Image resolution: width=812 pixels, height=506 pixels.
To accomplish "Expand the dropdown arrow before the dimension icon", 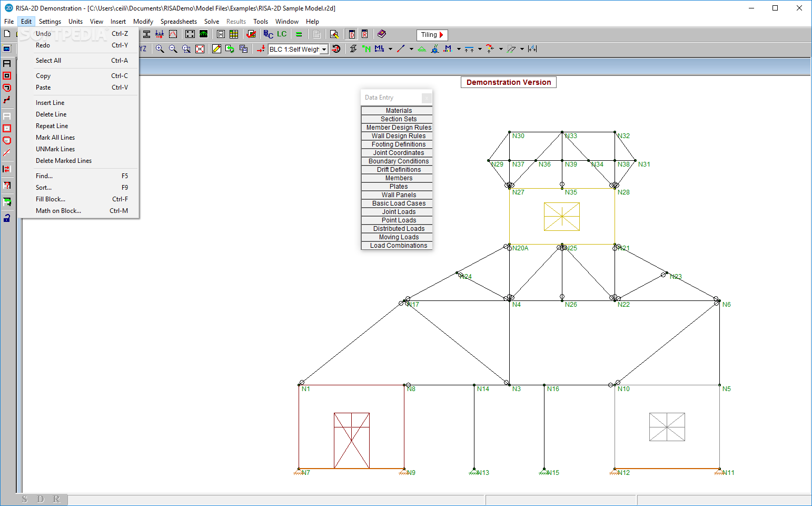I will tap(522, 49).
